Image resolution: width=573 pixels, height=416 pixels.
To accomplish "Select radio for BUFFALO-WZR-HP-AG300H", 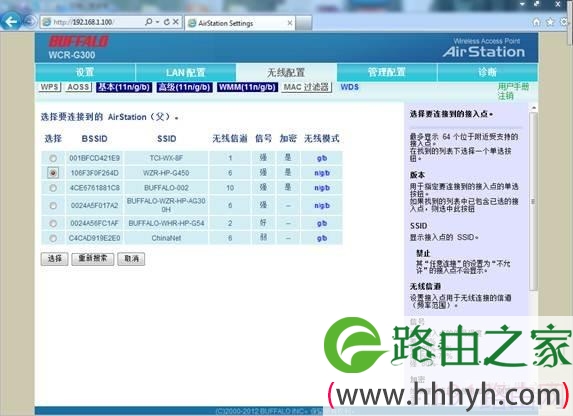I will tap(53, 205).
